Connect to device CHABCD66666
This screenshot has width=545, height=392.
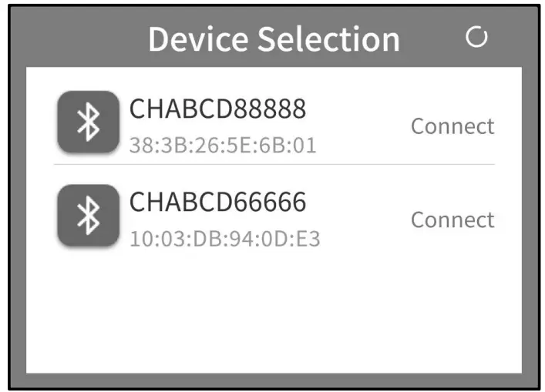[452, 220]
